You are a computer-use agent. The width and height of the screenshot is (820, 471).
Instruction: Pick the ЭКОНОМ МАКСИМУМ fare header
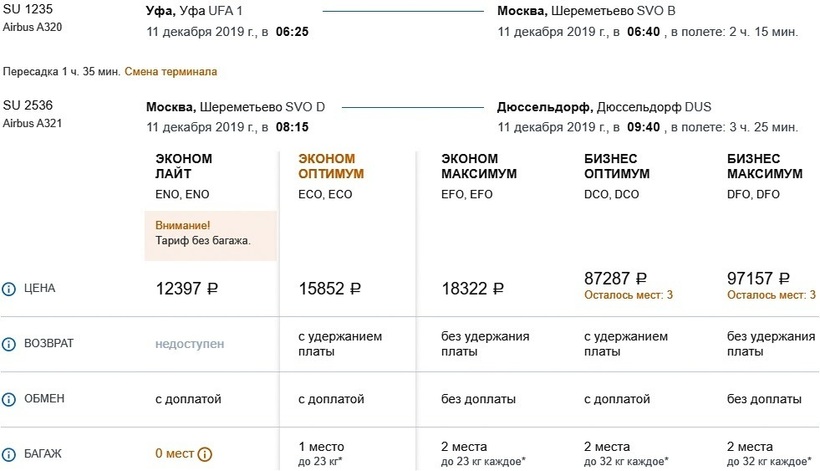tap(476, 166)
